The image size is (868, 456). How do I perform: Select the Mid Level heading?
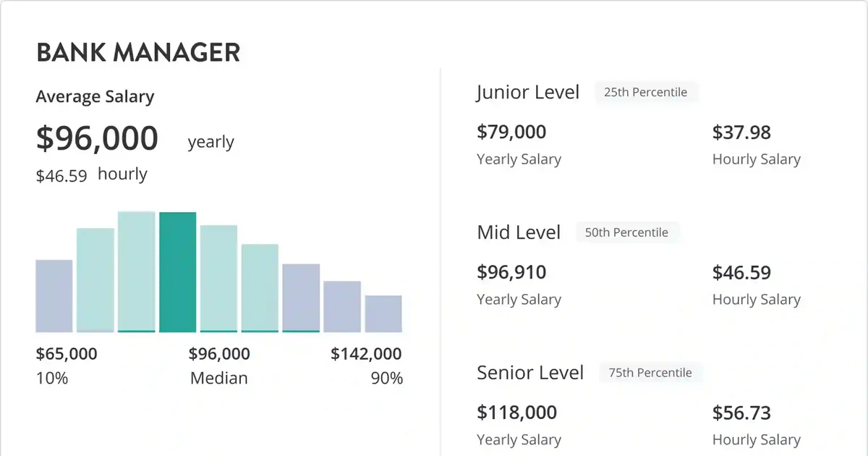pos(519,232)
